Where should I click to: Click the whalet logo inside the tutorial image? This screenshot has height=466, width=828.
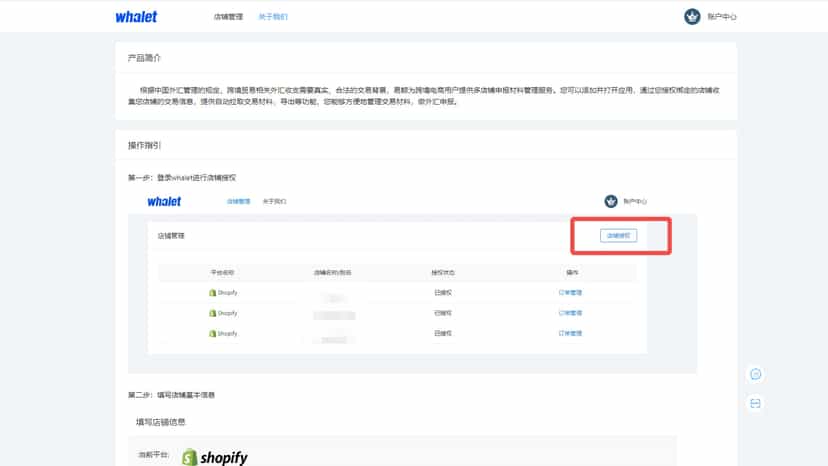(164, 201)
